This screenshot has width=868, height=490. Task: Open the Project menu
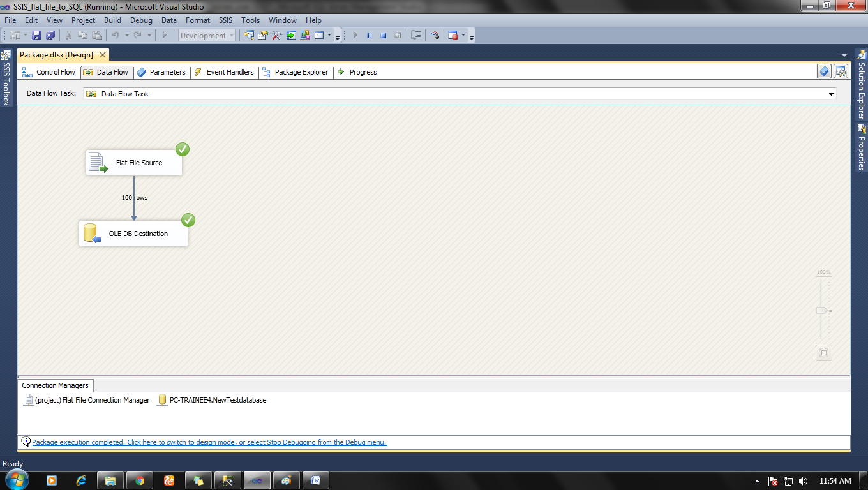pyautogui.click(x=83, y=20)
